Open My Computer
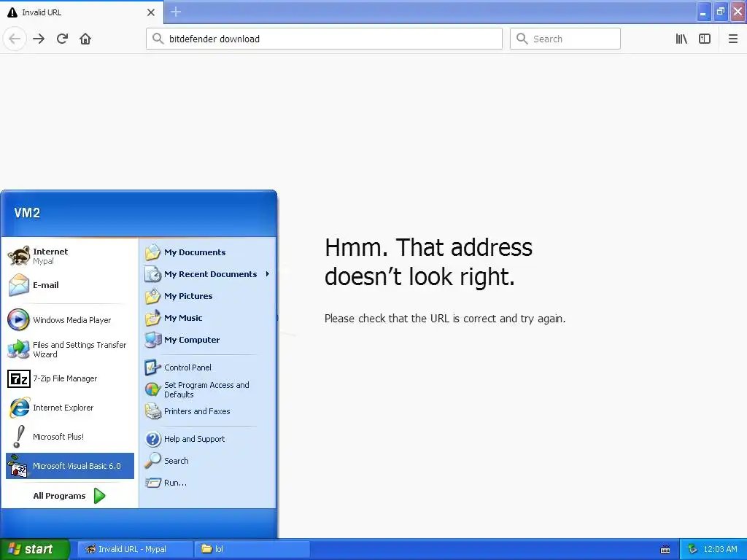This screenshot has height=560, width=747. [x=208, y=340]
